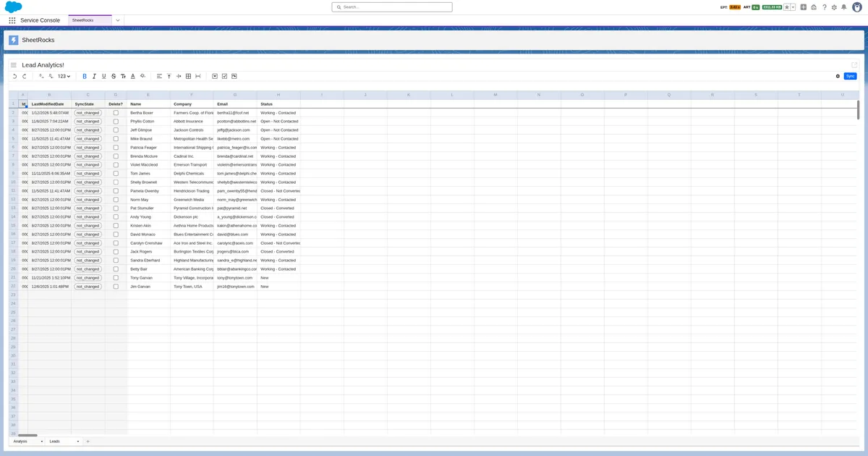The width and height of the screenshot is (868, 456).
Task: Toggle italic formatting
Action: pos(94,76)
